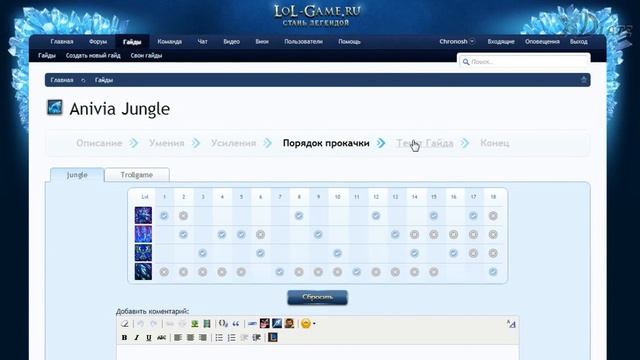Click the quote marks icon in editor
The height and width of the screenshot is (360, 640).
pyautogui.click(x=236, y=324)
